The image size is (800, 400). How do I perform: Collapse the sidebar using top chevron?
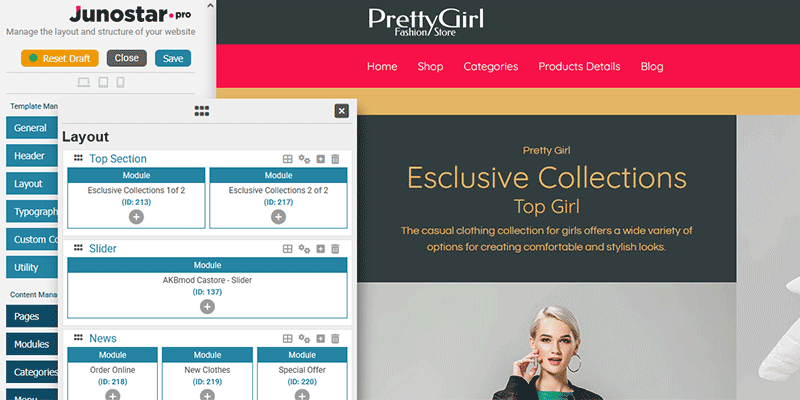coord(210,6)
